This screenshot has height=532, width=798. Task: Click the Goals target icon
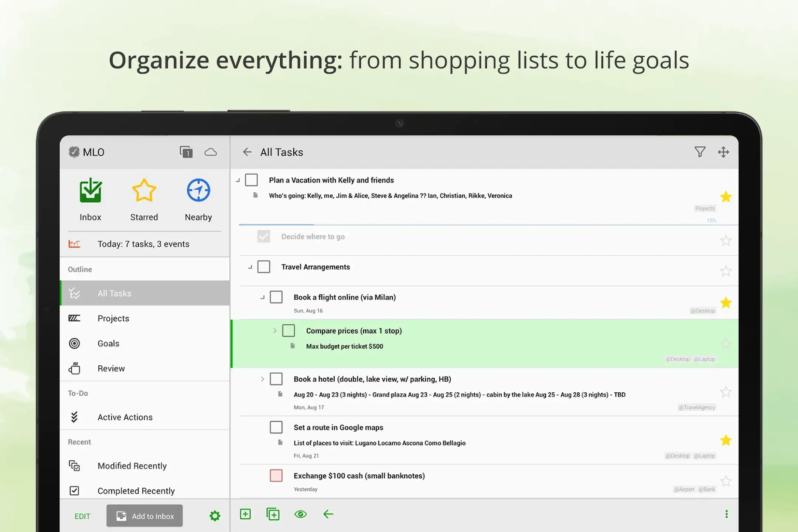pos(74,343)
